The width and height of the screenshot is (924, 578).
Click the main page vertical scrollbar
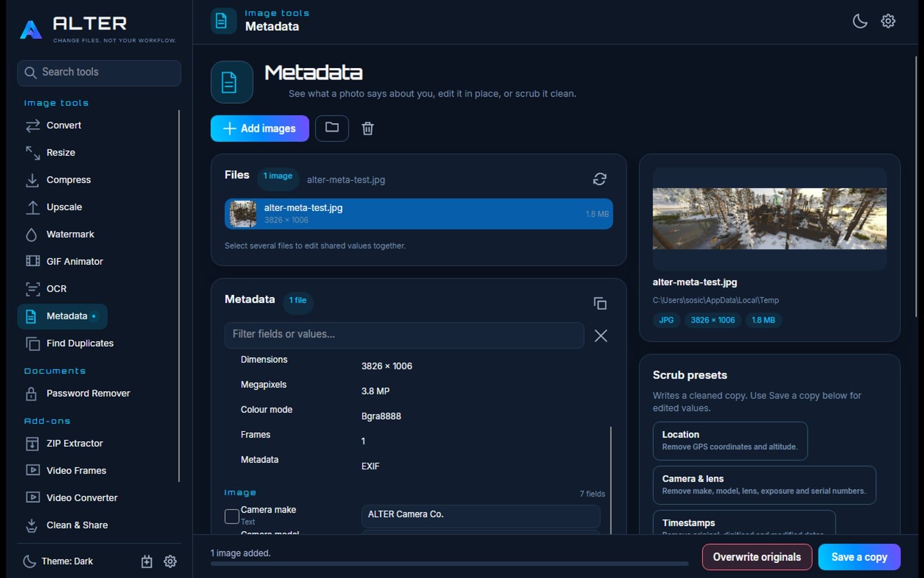[916, 186]
